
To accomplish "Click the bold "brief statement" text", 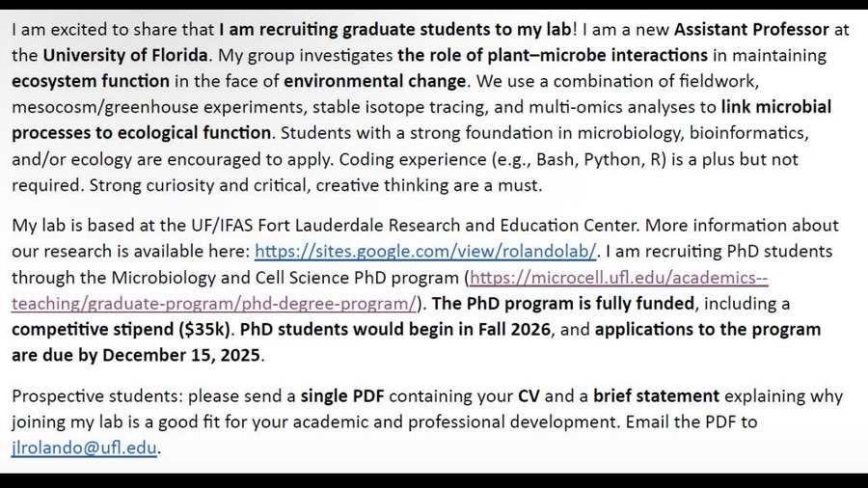I will (x=656, y=396).
